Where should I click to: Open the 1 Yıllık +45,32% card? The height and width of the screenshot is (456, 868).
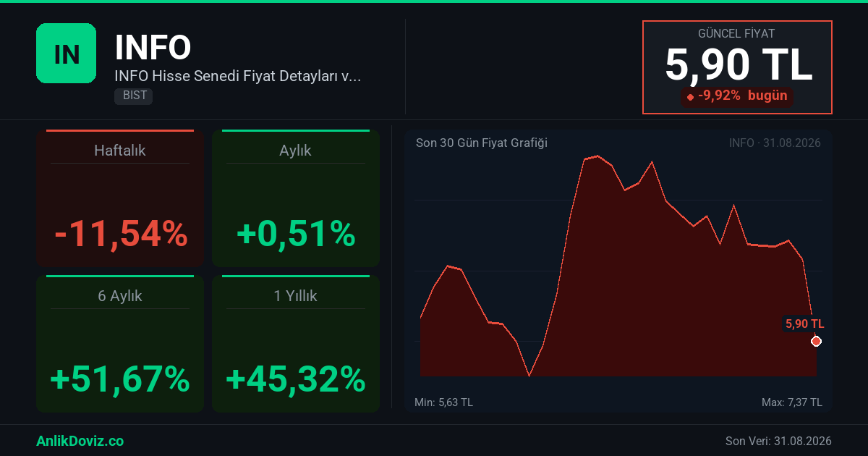click(296, 344)
